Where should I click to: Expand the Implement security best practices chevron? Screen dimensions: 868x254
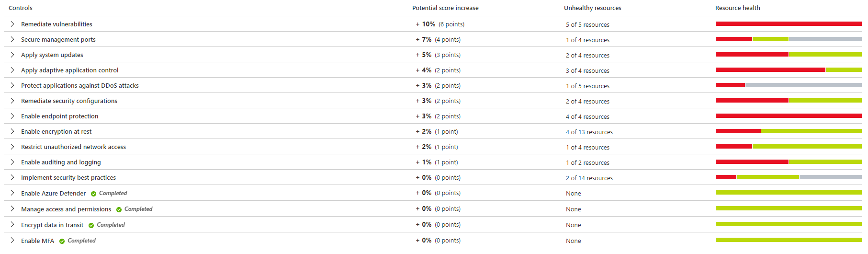click(12, 177)
